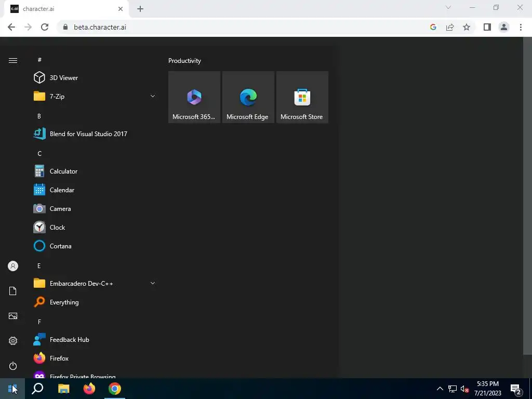Image resolution: width=532 pixels, height=399 pixels.
Task: Open File Explorer from the taskbar
Action: click(x=63, y=389)
